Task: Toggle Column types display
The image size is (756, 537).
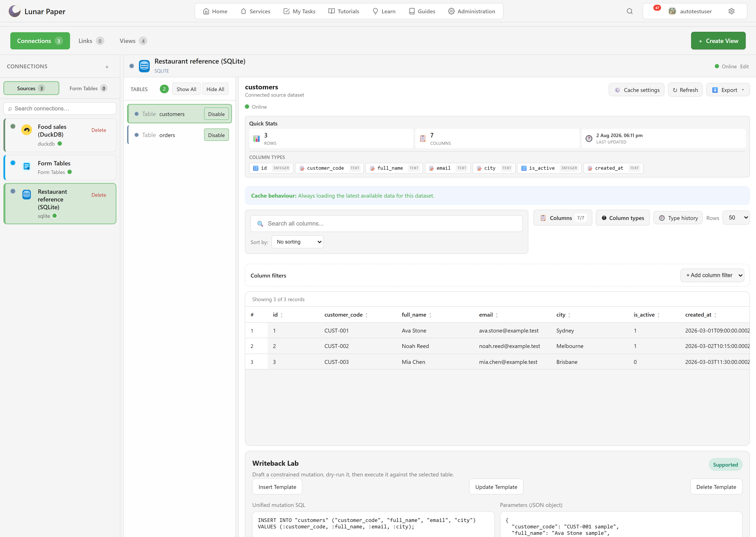Action: pyautogui.click(x=622, y=218)
